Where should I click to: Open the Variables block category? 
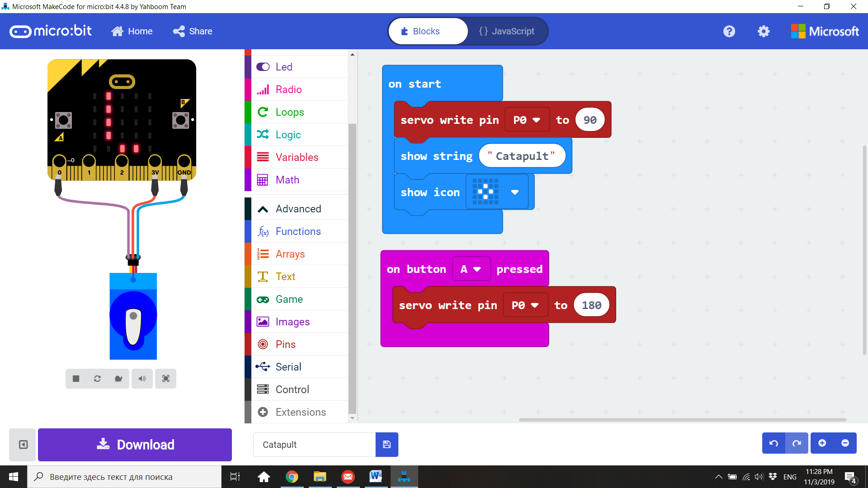point(297,157)
